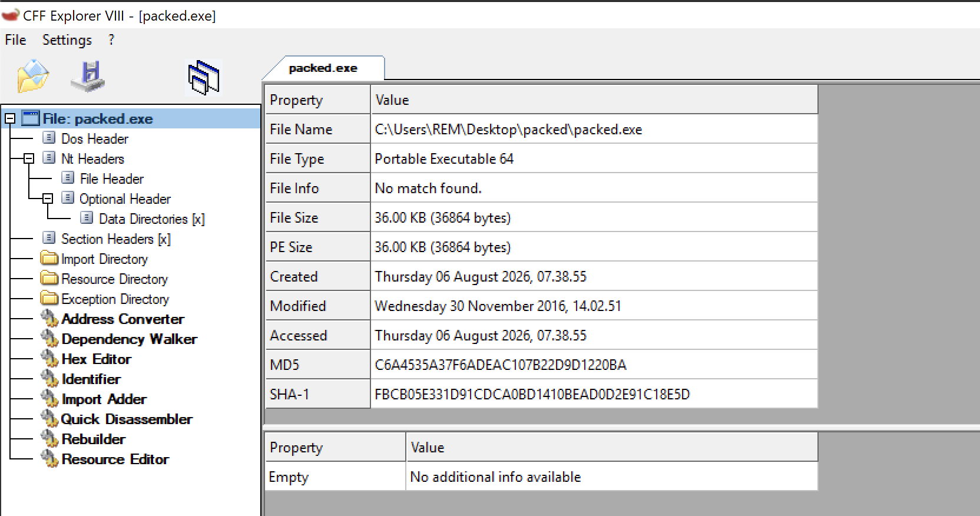This screenshot has width=980, height=516.
Task: Open the ? help menu
Action: pos(111,40)
